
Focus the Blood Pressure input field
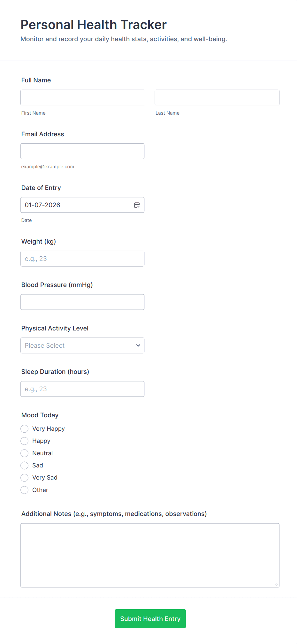pos(82,302)
